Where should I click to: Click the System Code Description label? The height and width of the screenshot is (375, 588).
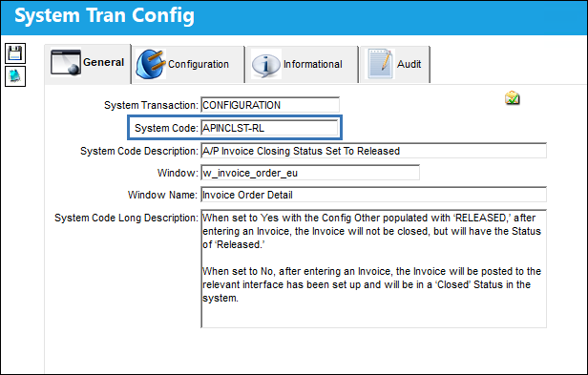138,151
